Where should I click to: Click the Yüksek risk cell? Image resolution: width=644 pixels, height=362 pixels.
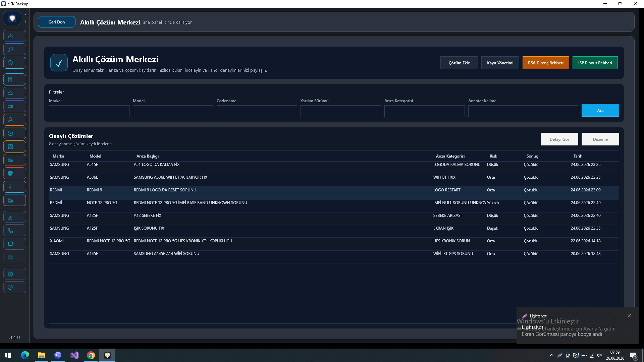pyautogui.click(x=493, y=203)
